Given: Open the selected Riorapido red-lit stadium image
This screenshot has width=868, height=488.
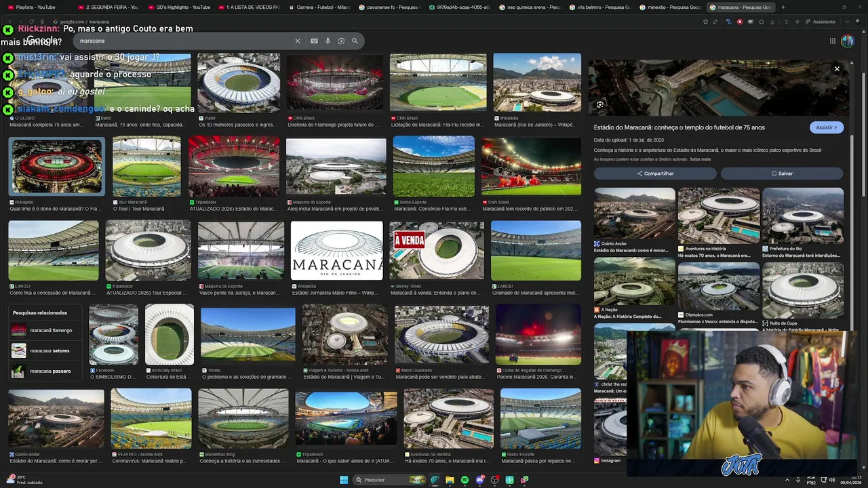Looking at the screenshot, I should [56, 167].
